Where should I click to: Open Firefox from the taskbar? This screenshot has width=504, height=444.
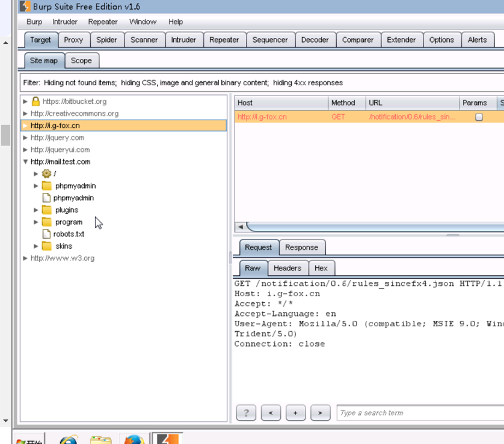tap(134, 439)
